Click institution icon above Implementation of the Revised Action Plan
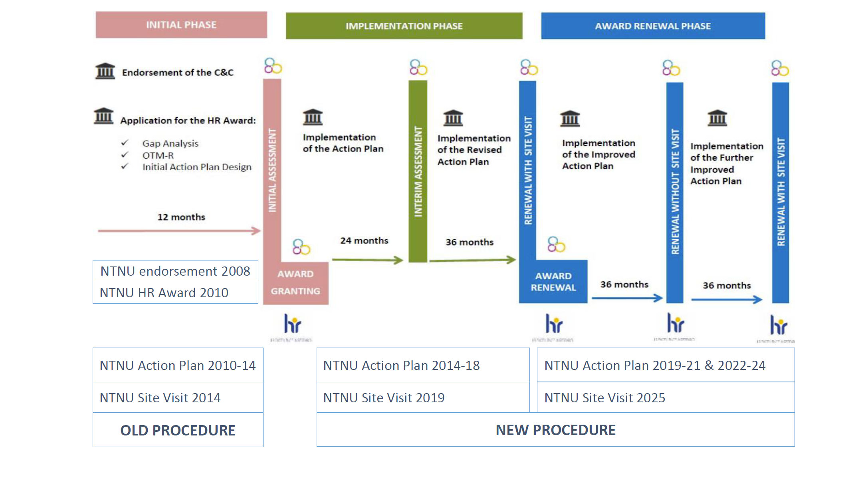The width and height of the screenshot is (868, 489). point(453,118)
